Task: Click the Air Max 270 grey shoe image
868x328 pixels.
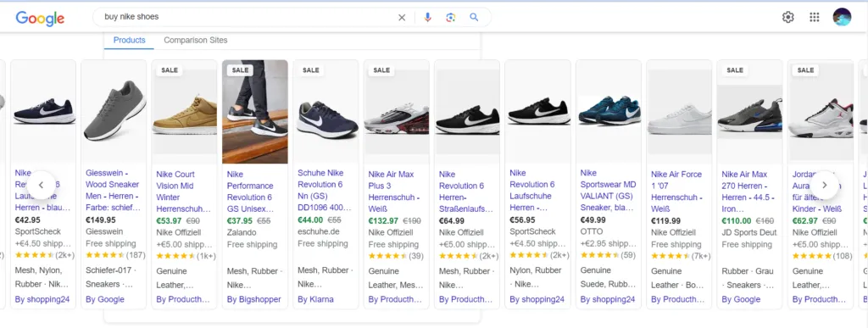Action: (750, 111)
